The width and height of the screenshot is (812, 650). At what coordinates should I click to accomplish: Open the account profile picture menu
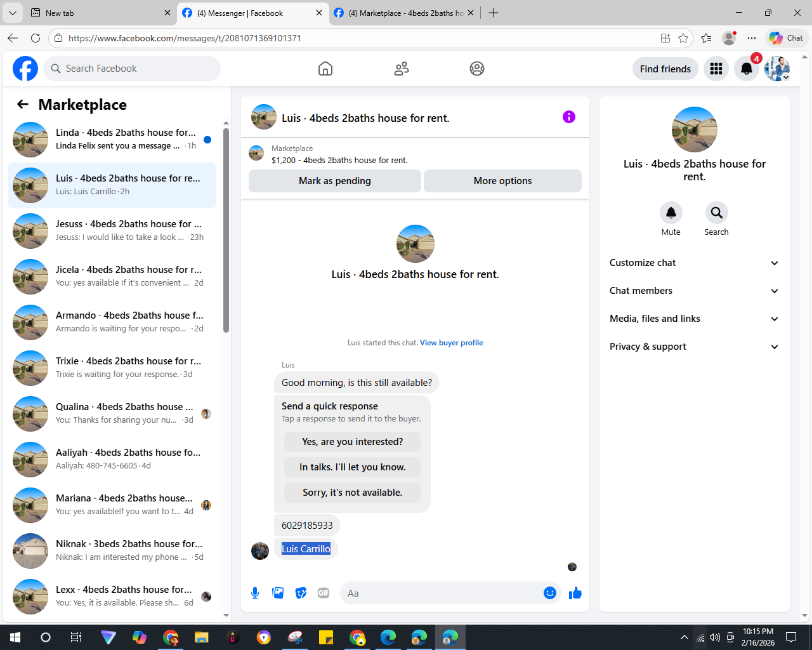(x=777, y=69)
